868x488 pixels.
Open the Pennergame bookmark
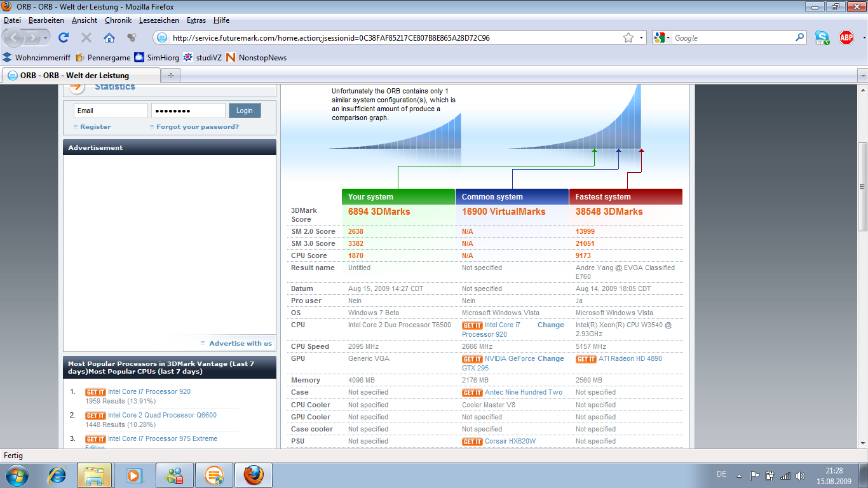[102, 58]
